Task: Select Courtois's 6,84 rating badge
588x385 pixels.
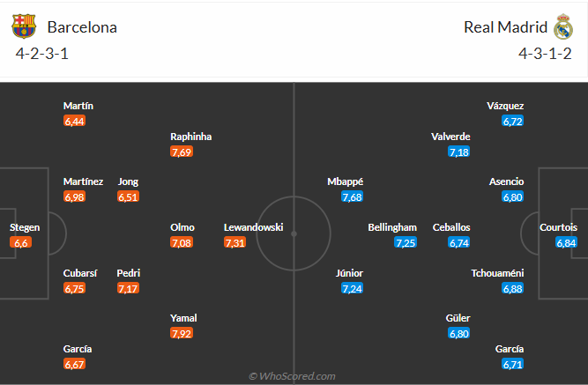Action: click(x=566, y=242)
